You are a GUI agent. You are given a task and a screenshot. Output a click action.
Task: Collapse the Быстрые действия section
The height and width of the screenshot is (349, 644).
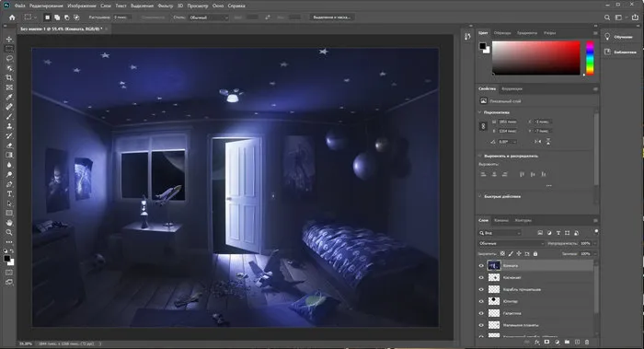coord(479,196)
